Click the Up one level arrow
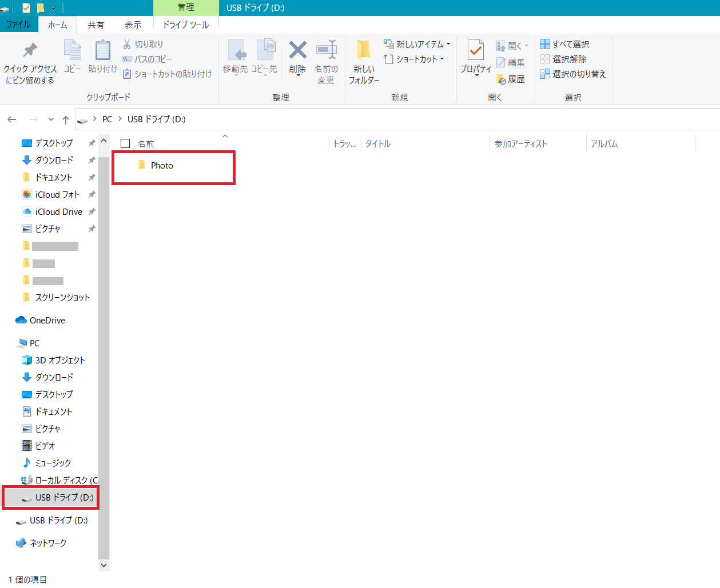720x588 pixels. pyautogui.click(x=66, y=119)
